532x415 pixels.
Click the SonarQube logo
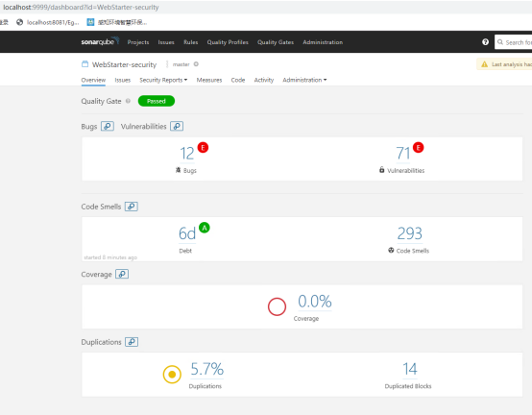coord(100,41)
